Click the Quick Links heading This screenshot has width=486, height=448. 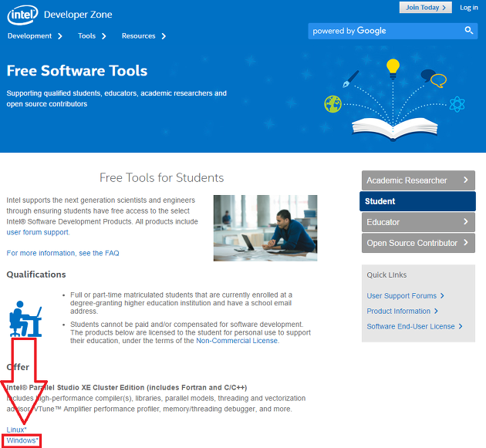pos(386,275)
